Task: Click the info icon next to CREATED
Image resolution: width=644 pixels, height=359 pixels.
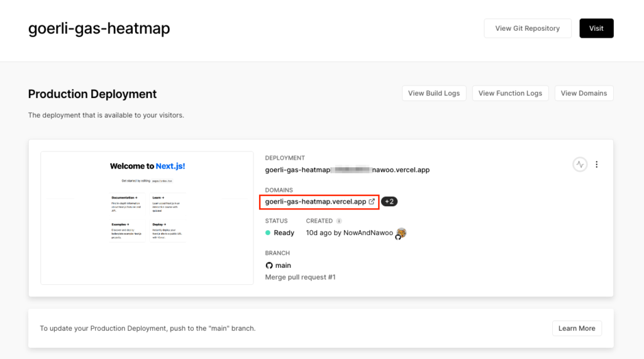Action: (x=339, y=221)
